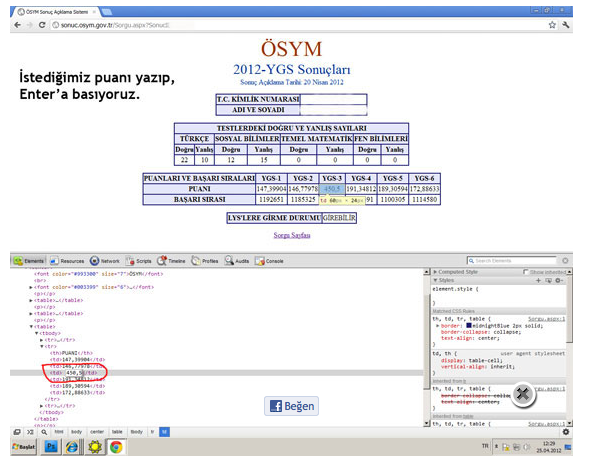Select the ÖSYM Sonuç Açıklama Sistemi tab
This screenshot has width=596, height=465.
click(x=56, y=12)
